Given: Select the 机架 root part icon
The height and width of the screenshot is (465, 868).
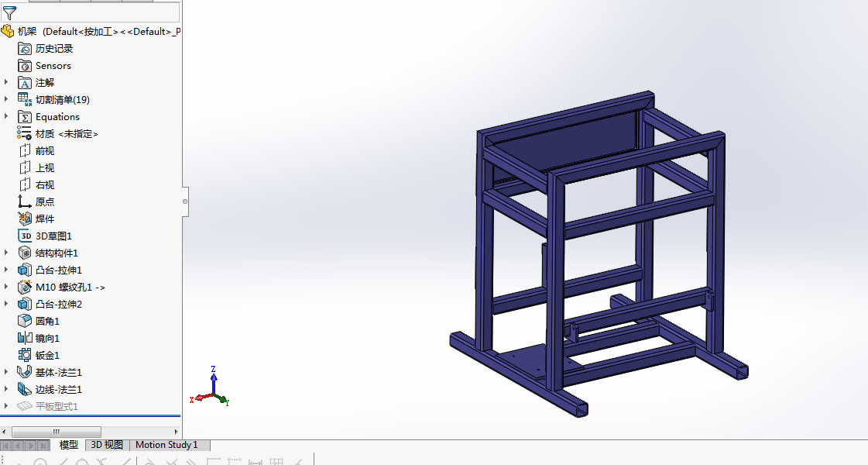Looking at the screenshot, I should coord(8,32).
